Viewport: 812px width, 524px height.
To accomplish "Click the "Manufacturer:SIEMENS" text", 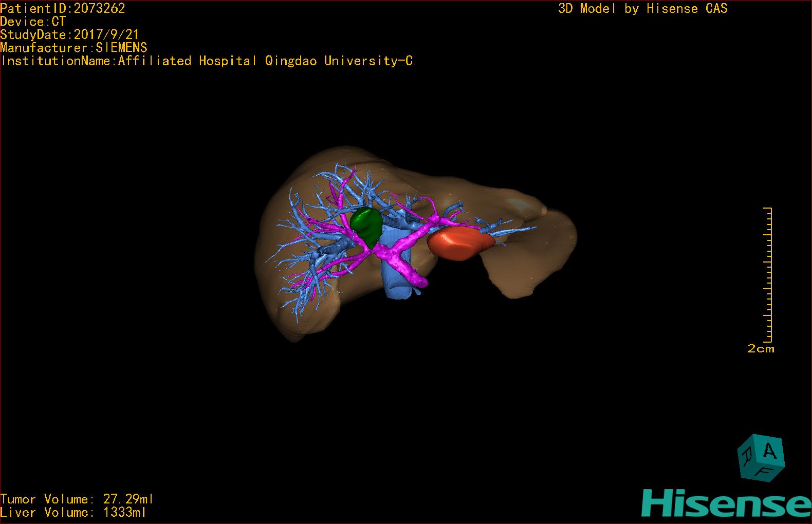I will click(74, 48).
